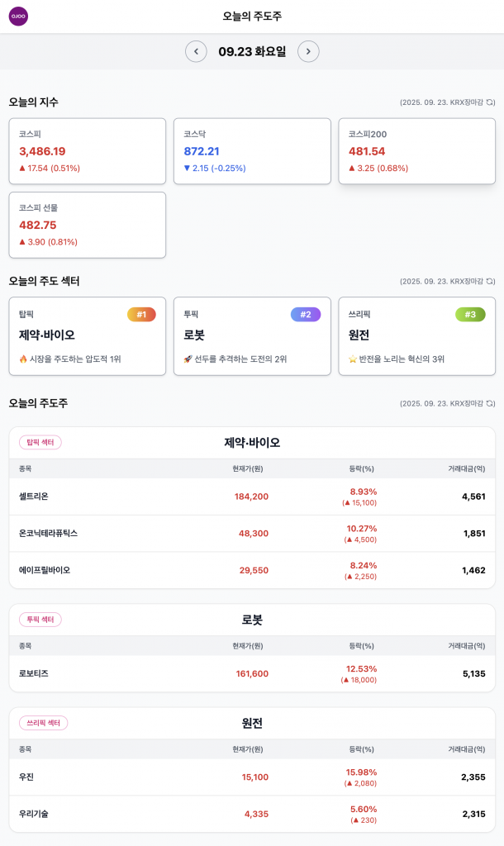The width and height of the screenshot is (504, 846).
Task: Click the #2 rank badge
Action: click(306, 314)
